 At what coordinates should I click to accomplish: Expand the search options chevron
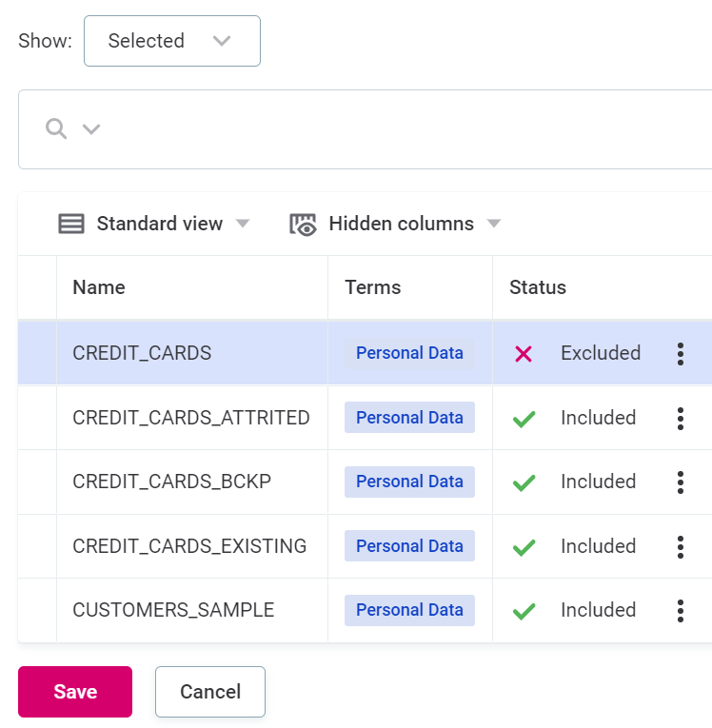pos(91,128)
